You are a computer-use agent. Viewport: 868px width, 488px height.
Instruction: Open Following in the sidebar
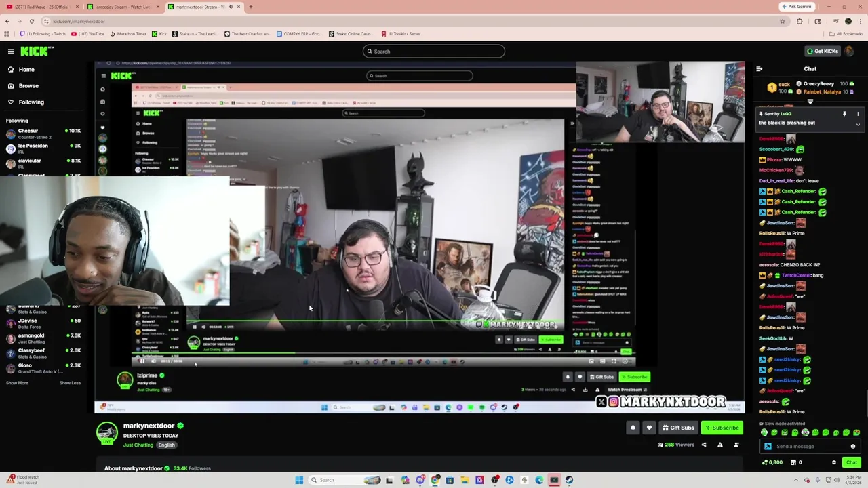click(31, 102)
